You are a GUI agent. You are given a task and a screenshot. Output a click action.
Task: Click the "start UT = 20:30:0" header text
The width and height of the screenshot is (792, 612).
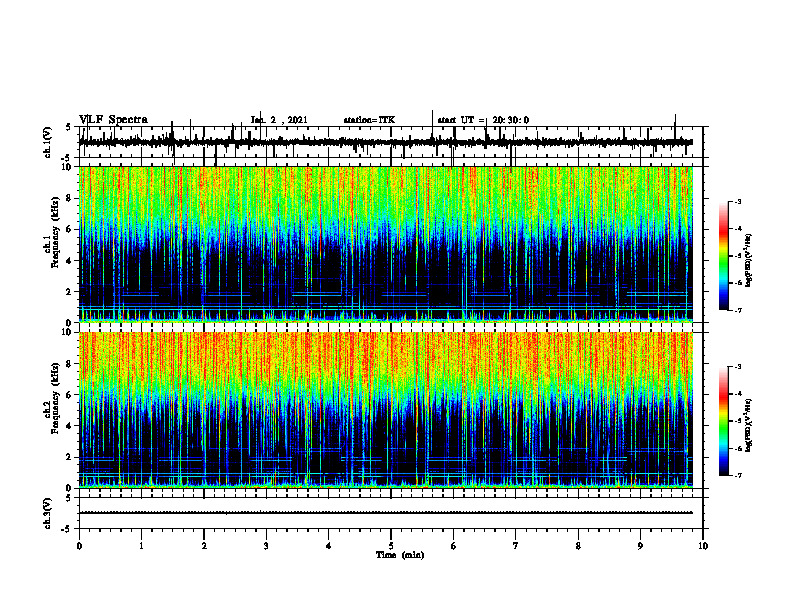483,120
